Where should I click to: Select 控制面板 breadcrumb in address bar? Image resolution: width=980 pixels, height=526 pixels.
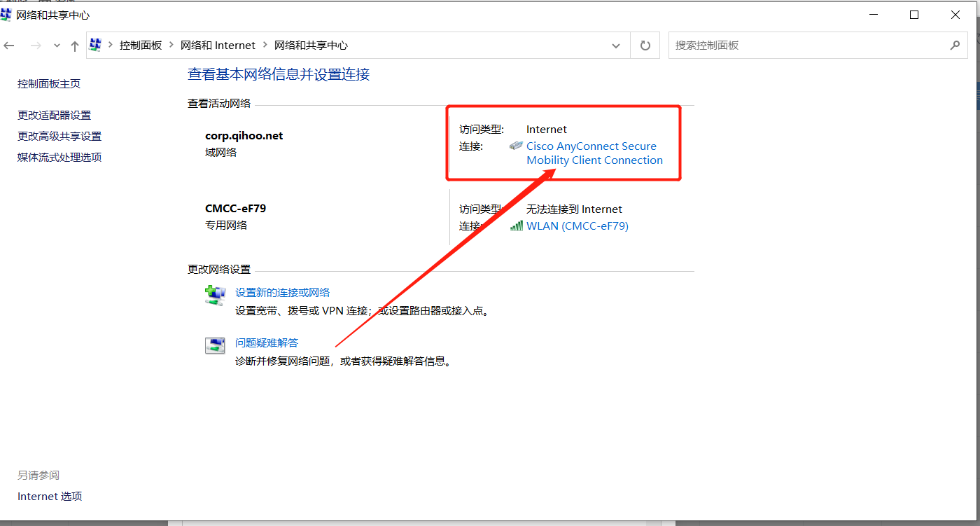coord(141,45)
